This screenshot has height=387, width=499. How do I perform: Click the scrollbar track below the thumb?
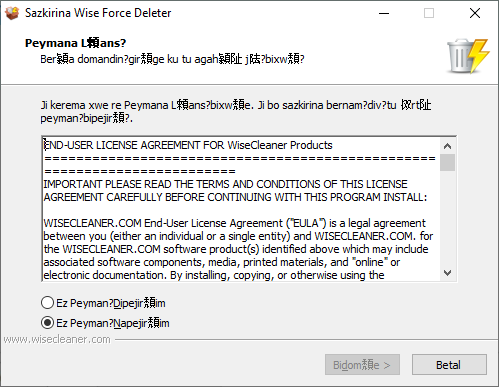(x=447, y=218)
